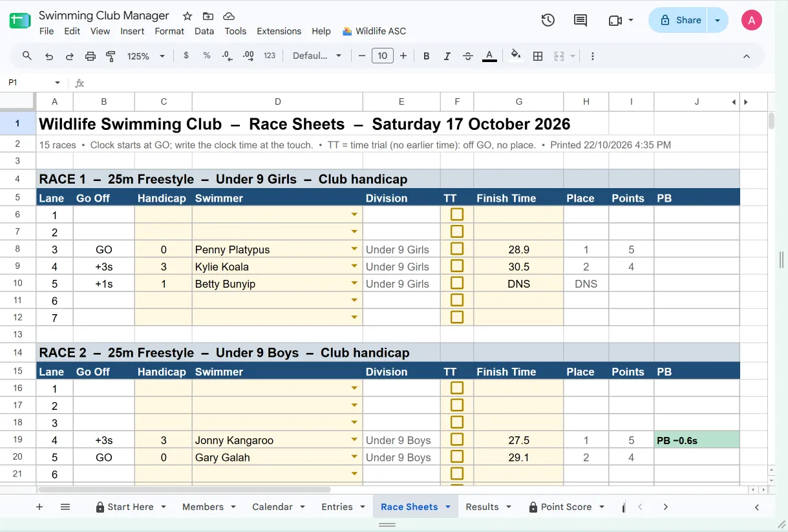Viewport: 788px width, 532px height.
Task: Expand the Share options arrow
Action: pos(718,20)
